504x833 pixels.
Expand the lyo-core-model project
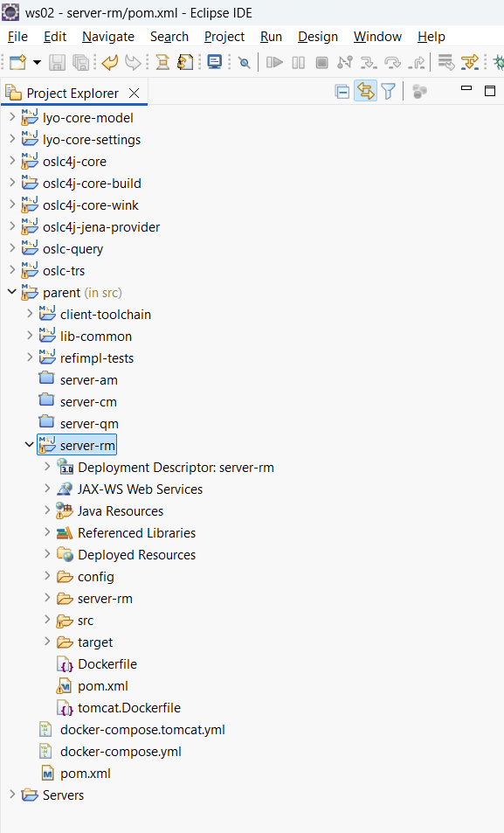pos(12,117)
